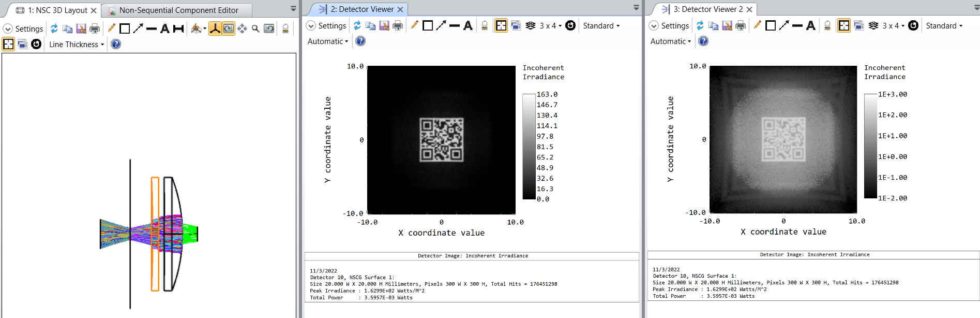Viewport: 980px width, 318px height.
Task: Print the Detector Viewer 2 window
Action: [x=741, y=25]
